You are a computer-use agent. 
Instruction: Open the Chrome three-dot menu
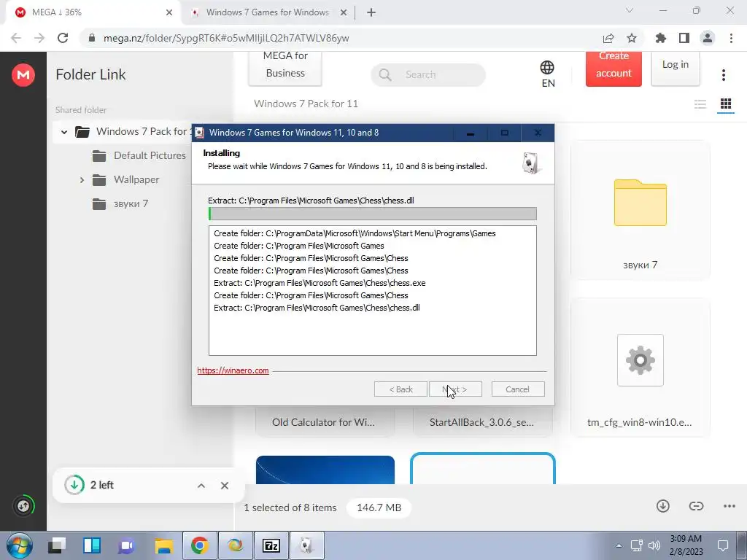coord(731,38)
